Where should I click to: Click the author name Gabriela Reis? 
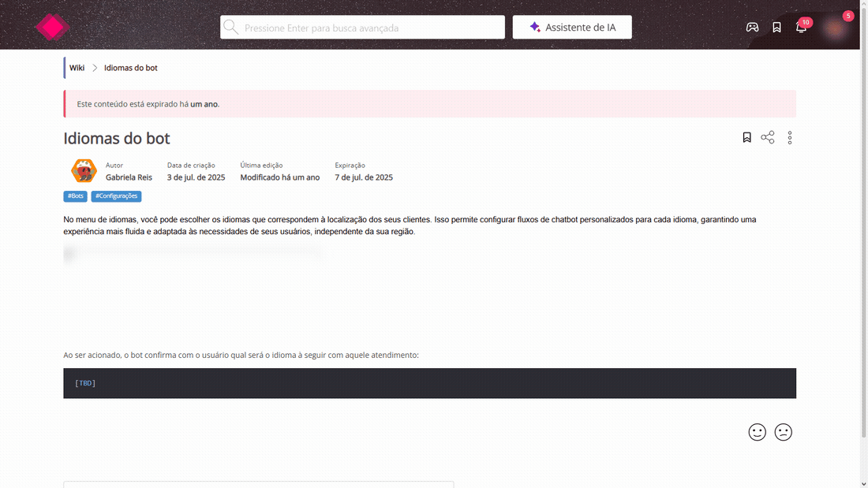click(x=129, y=177)
